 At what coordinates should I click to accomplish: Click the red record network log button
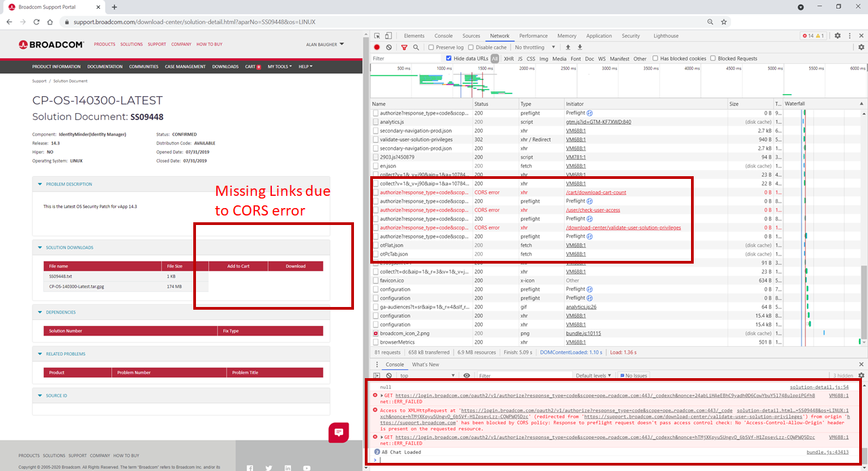(377, 47)
